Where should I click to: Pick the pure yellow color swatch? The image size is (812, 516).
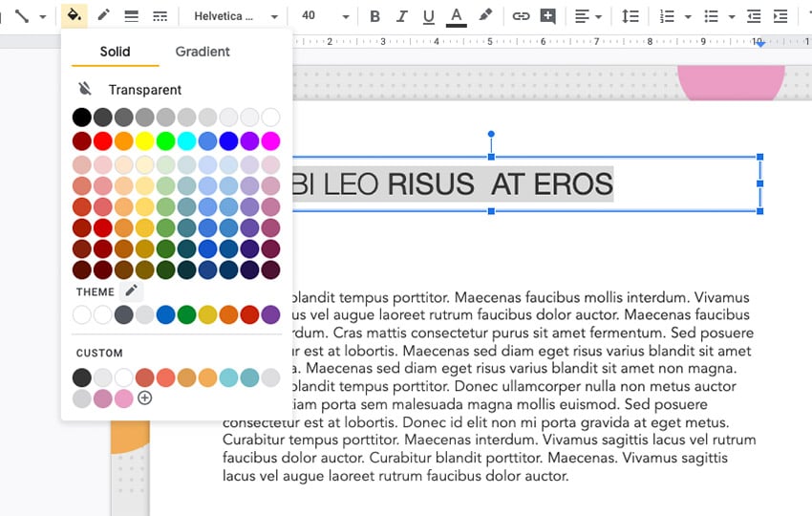tap(144, 141)
